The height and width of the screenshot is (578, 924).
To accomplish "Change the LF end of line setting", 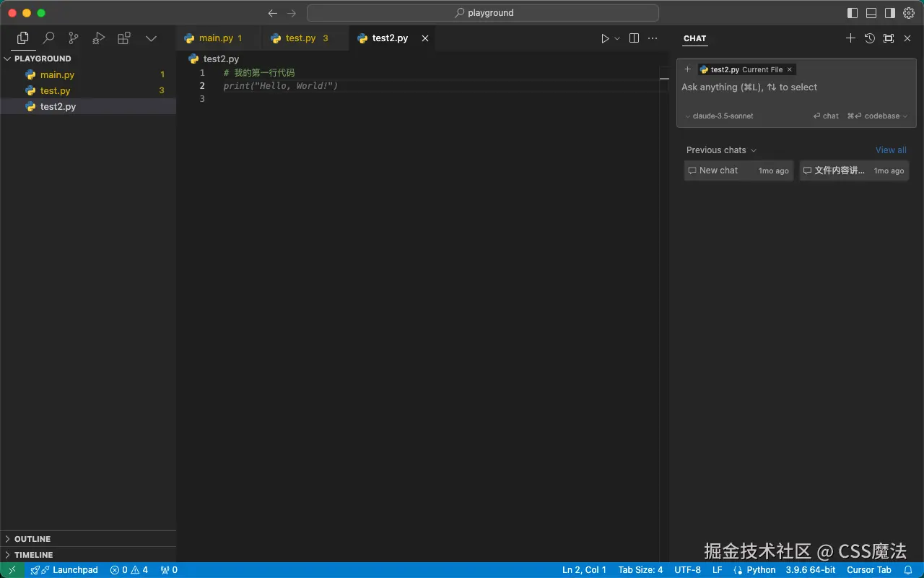I will click(718, 570).
